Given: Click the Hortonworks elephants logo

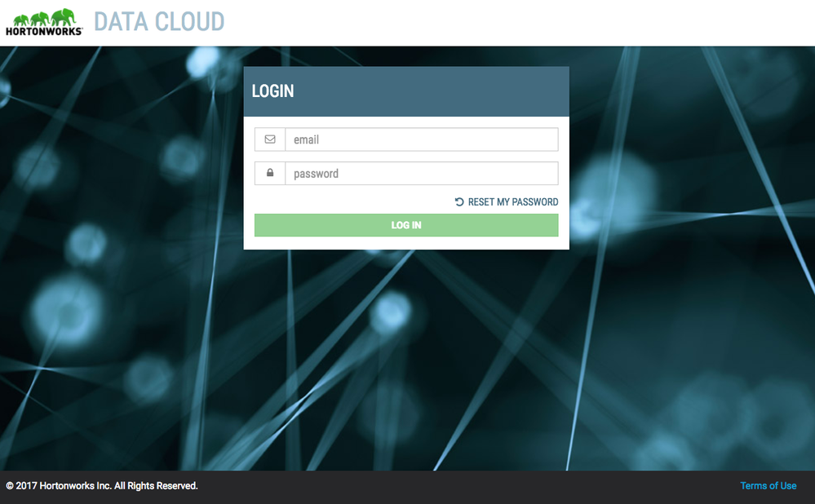Looking at the screenshot, I should (44, 22).
